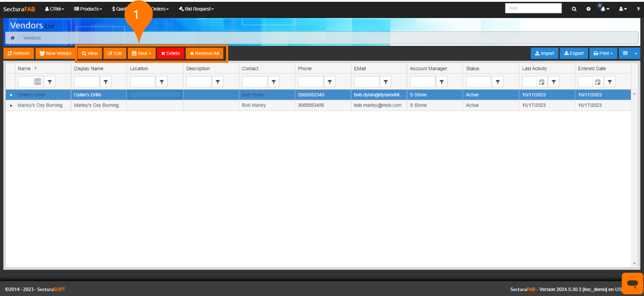Open the CRM menu
The height and width of the screenshot is (296, 644).
(x=54, y=9)
